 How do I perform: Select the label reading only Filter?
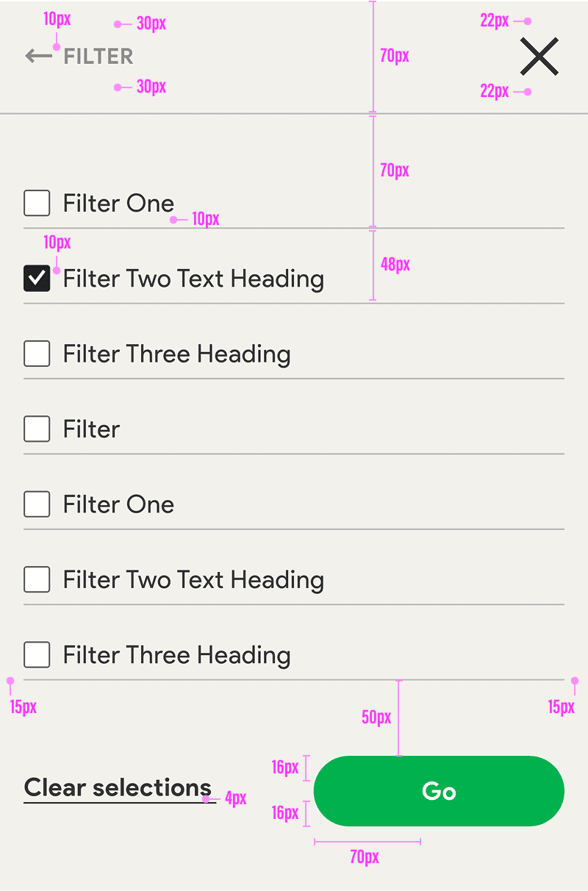click(91, 429)
